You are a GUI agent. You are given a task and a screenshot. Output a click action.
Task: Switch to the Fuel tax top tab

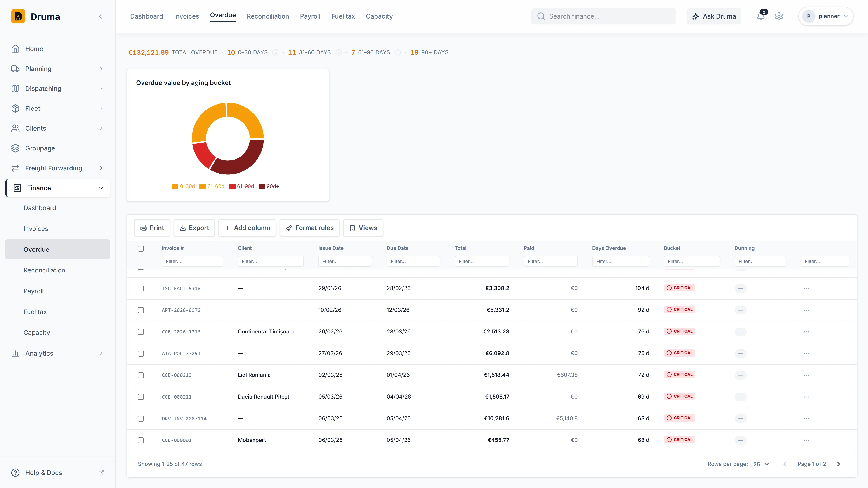point(343,16)
